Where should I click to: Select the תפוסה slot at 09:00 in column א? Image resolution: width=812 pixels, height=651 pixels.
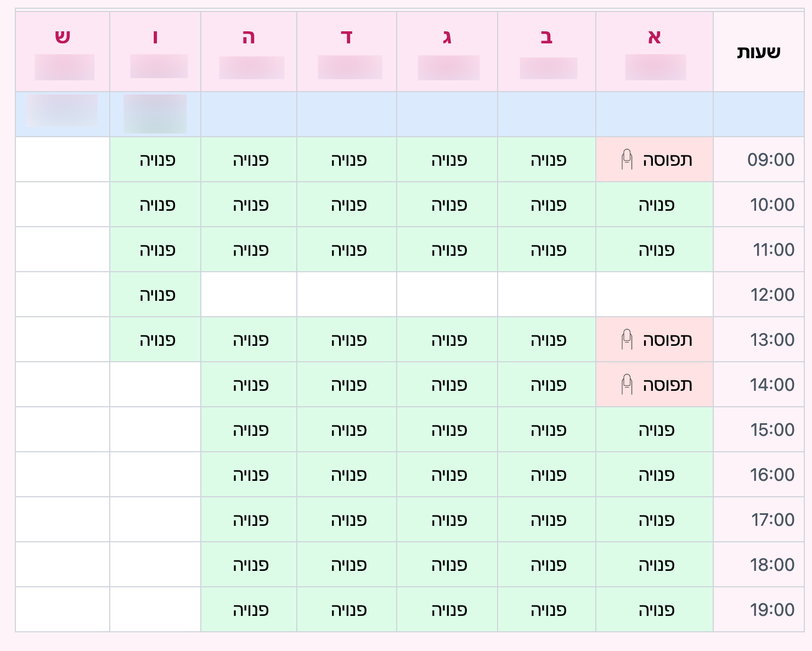[x=655, y=159]
